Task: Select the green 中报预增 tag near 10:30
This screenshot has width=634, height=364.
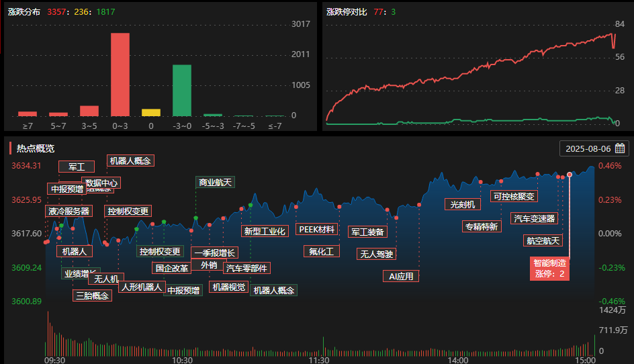Action: tap(183, 290)
